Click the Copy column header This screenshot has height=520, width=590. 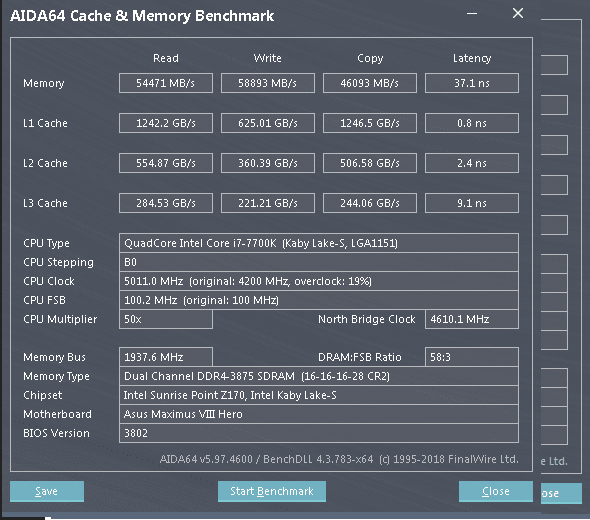click(370, 58)
